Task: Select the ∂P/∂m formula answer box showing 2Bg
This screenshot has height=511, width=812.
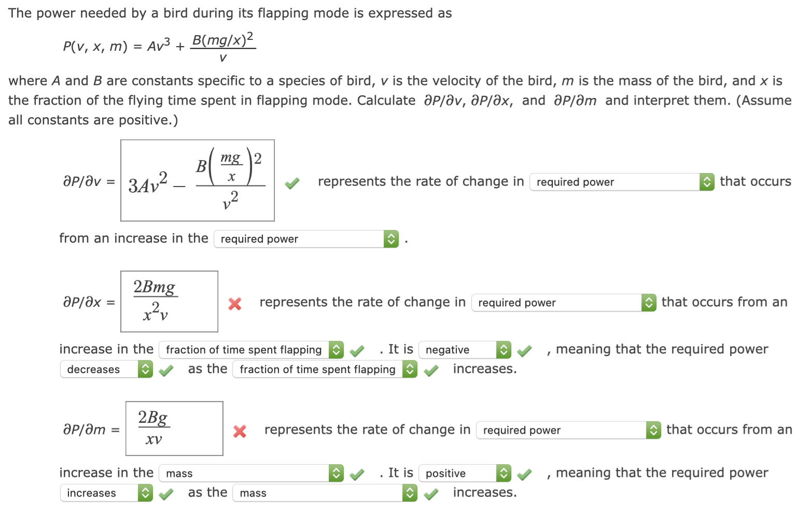Action: click(174, 429)
